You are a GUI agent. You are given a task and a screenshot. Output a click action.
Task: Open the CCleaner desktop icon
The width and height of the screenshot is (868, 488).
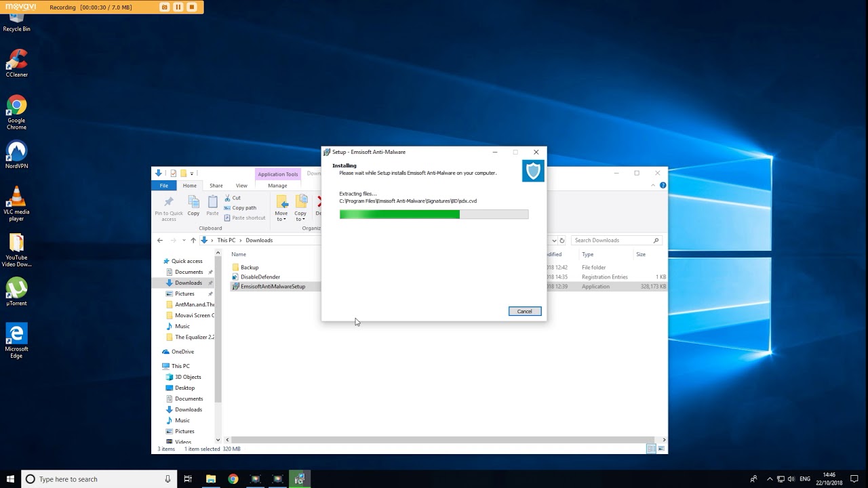coord(16,63)
